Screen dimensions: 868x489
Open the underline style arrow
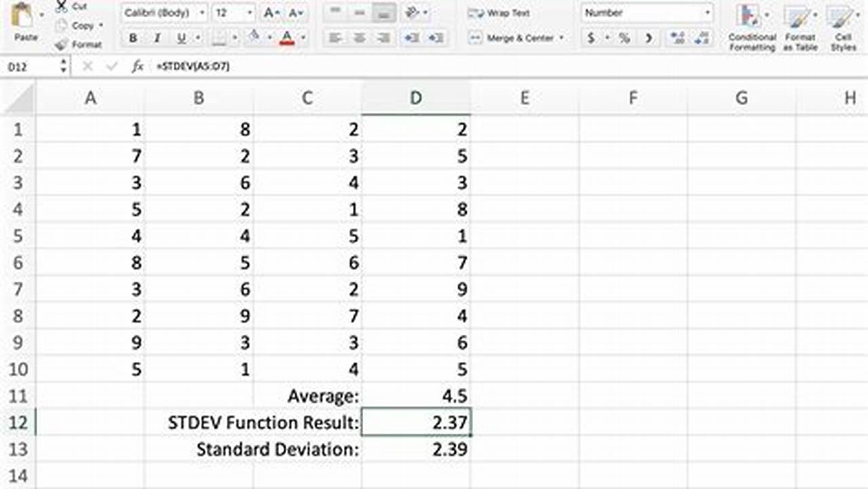197,38
